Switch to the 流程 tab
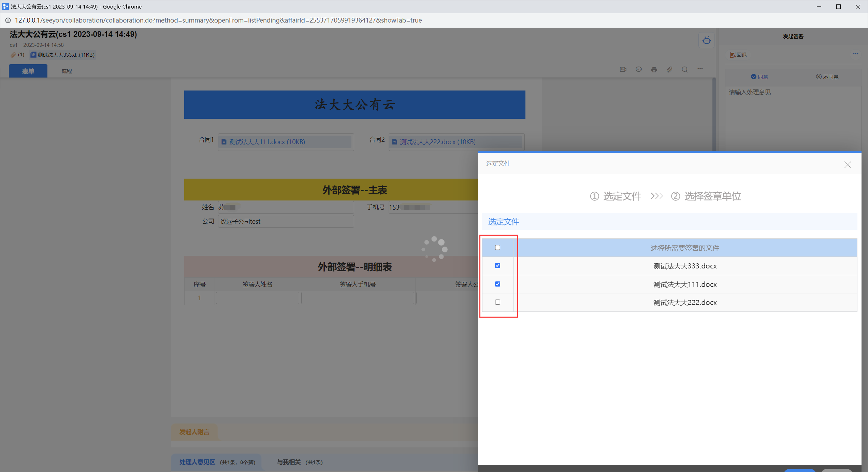The image size is (868, 472). coord(67,71)
